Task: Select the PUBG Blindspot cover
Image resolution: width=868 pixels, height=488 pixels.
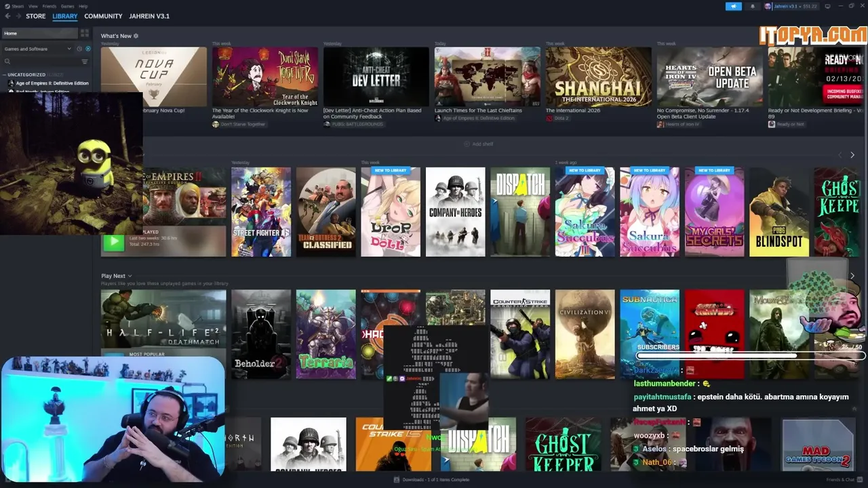Action: (x=779, y=212)
